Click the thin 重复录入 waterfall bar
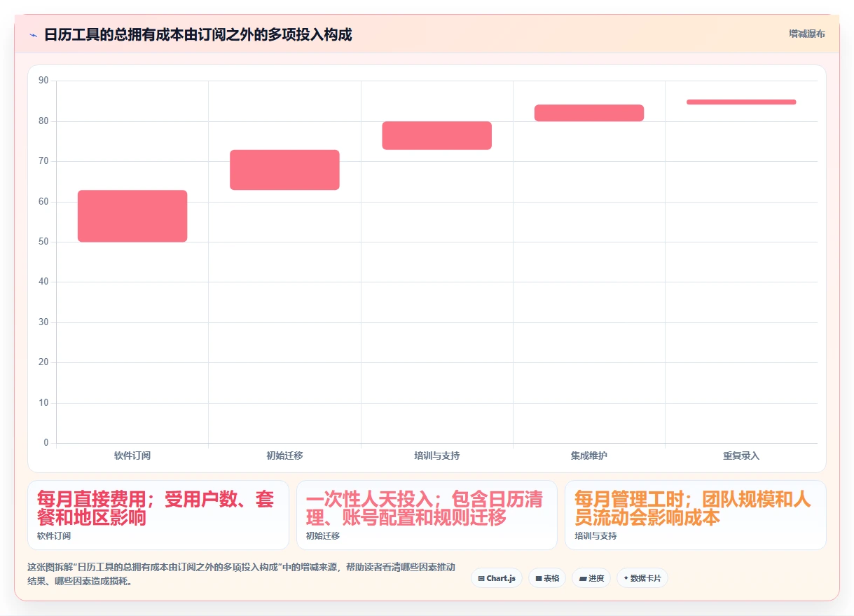The height and width of the screenshot is (616, 854). click(x=741, y=102)
